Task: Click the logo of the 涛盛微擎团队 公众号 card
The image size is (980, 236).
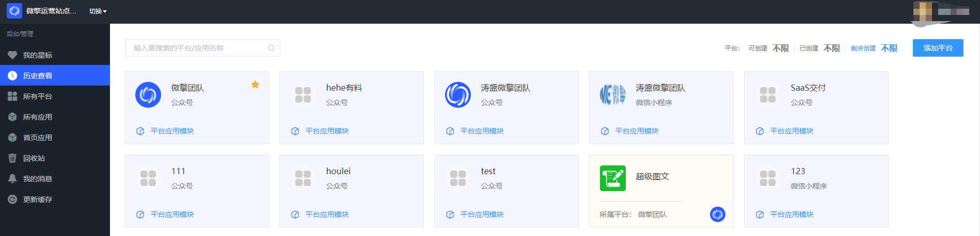Action: tap(458, 95)
